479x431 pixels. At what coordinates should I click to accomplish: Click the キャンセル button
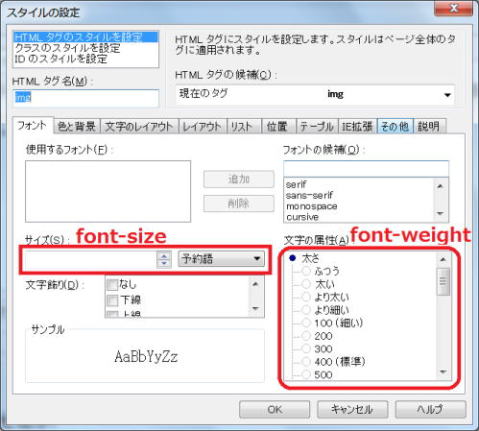tap(352, 409)
